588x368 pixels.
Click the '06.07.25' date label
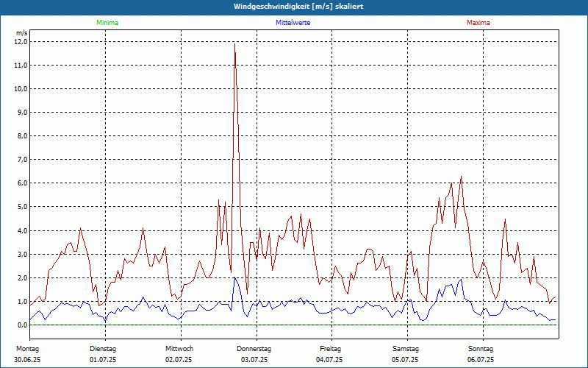point(481,360)
